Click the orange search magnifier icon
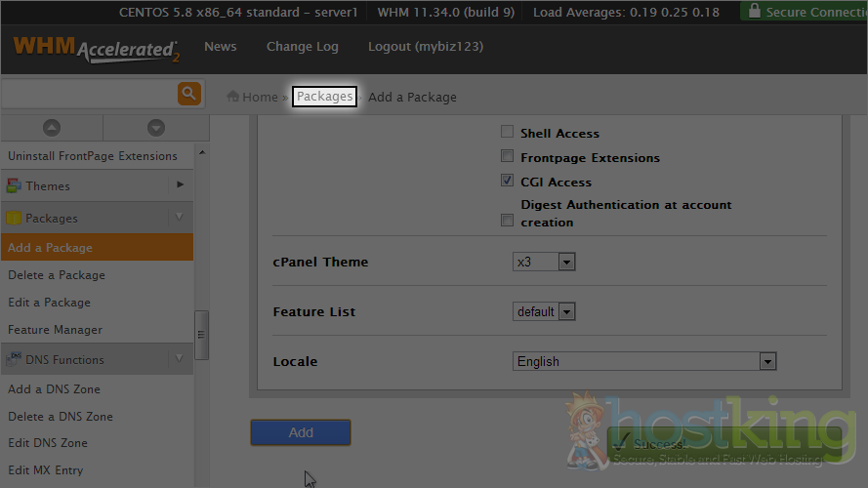The image size is (868, 488). (x=188, y=94)
